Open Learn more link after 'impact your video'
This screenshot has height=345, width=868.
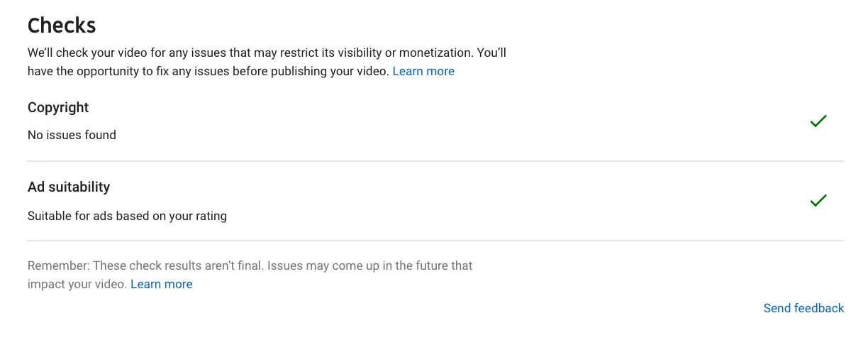pyautogui.click(x=162, y=284)
